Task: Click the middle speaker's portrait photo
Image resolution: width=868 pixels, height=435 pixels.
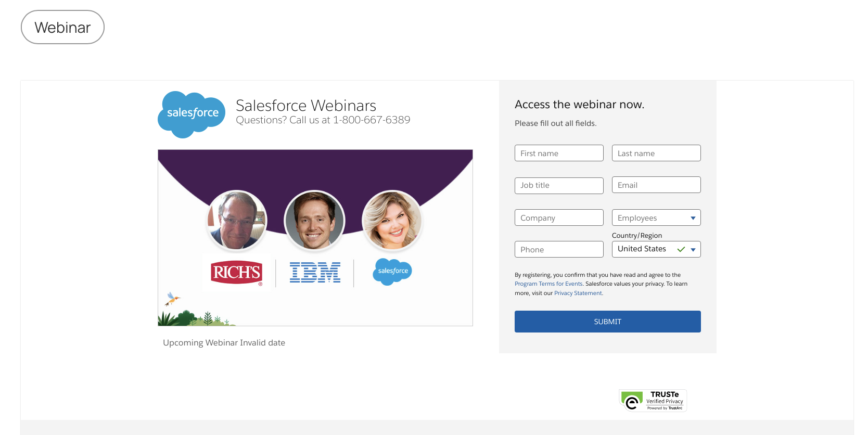Action: pyautogui.click(x=314, y=220)
